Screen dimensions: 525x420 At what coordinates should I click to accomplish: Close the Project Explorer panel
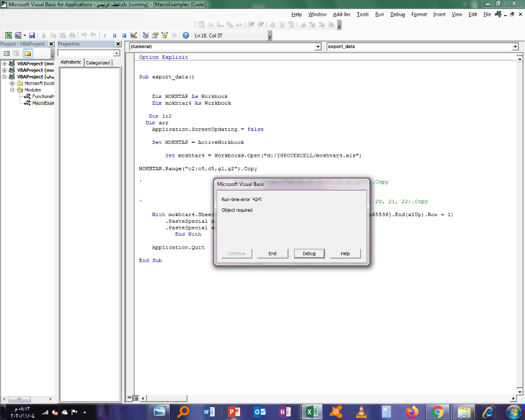pyautogui.click(x=51, y=44)
